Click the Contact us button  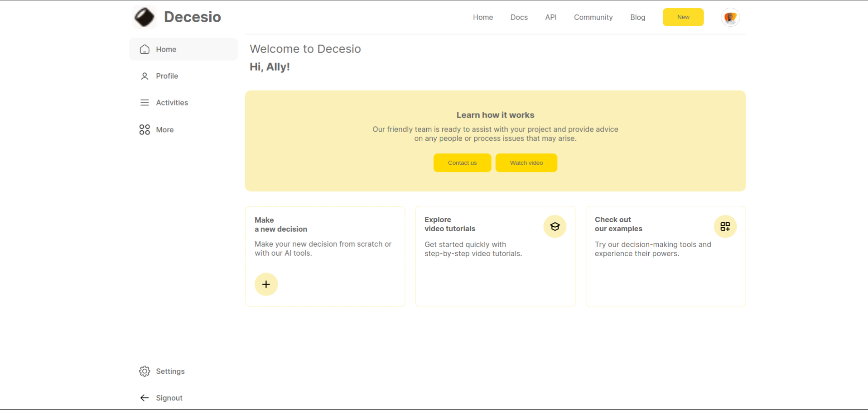(x=463, y=163)
